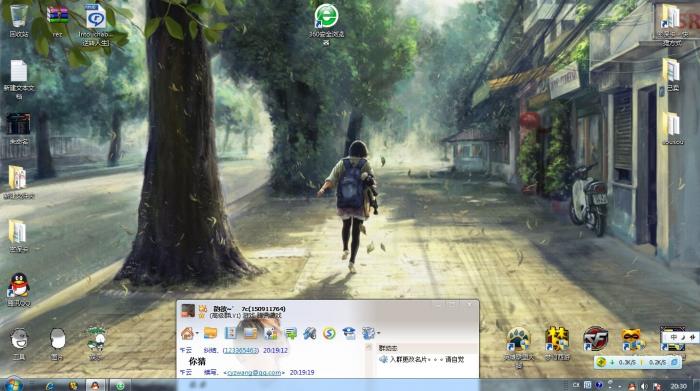Image resolution: width=700 pixels, height=391 pixels.
Task: Open the top-right folder shortcut on desktop
Action: [x=671, y=17]
